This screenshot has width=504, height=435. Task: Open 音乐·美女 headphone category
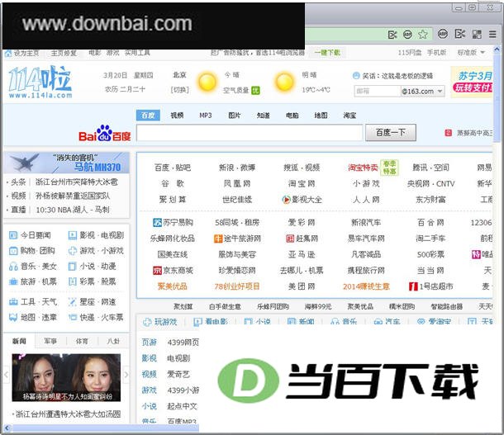pos(33,266)
